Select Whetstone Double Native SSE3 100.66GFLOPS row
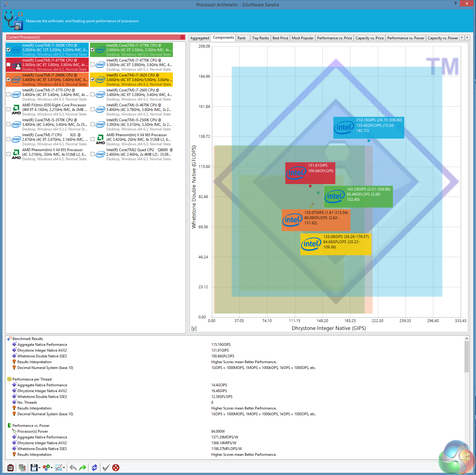476x475 pixels. tap(235, 356)
